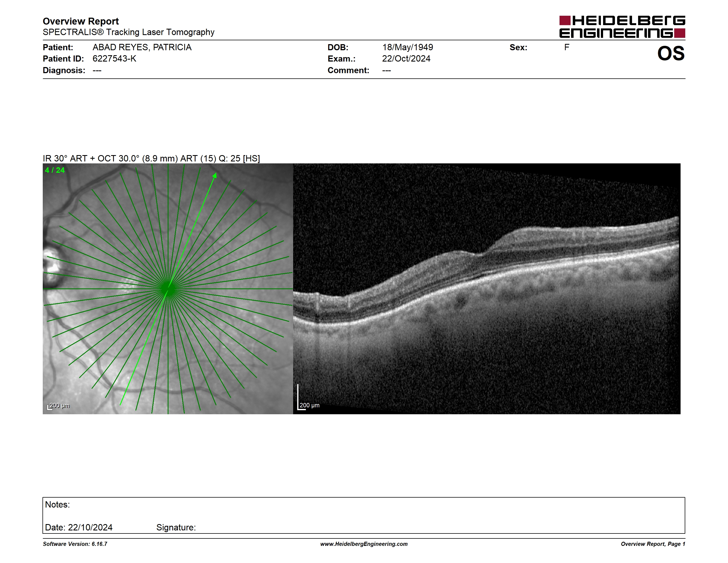Click the highlighted scan line arrowhead
The image size is (728, 563).
pos(215,176)
